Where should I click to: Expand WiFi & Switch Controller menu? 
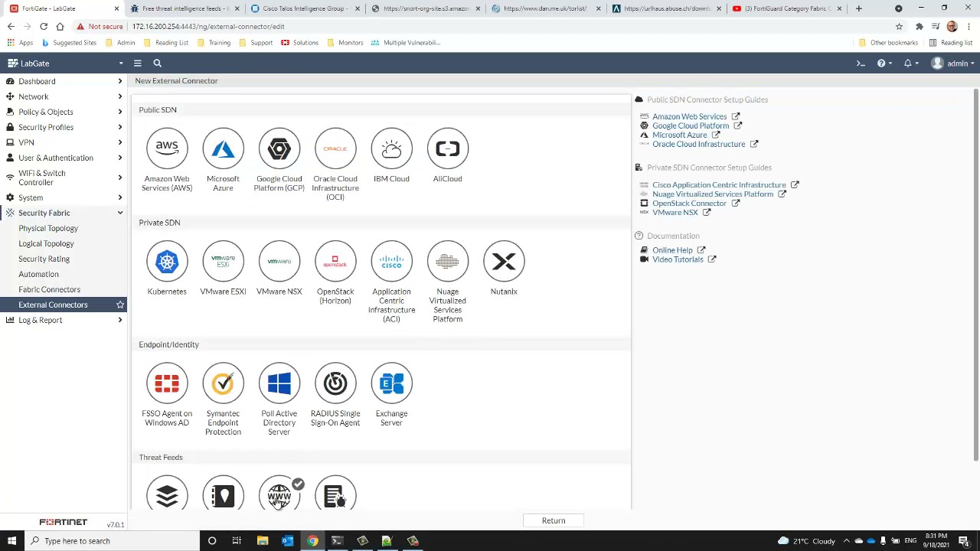(x=64, y=178)
